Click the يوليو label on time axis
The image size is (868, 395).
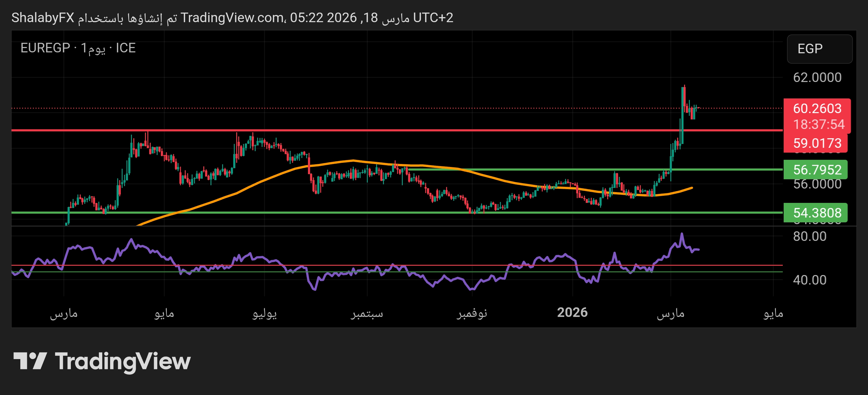pos(265,313)
